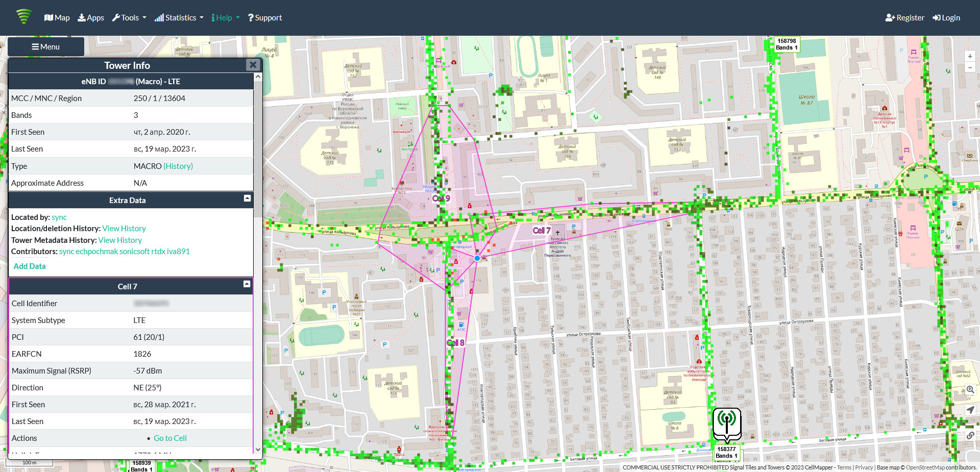Screen dimensions: 980x472
Task: Zoom in using the plus map control
Action: coord(970,56)
